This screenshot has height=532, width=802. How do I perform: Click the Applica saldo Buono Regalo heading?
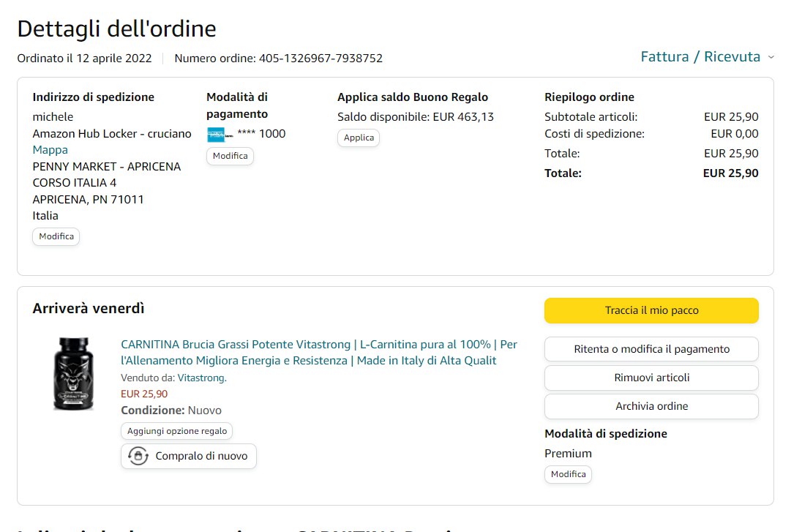click(413, 97)
